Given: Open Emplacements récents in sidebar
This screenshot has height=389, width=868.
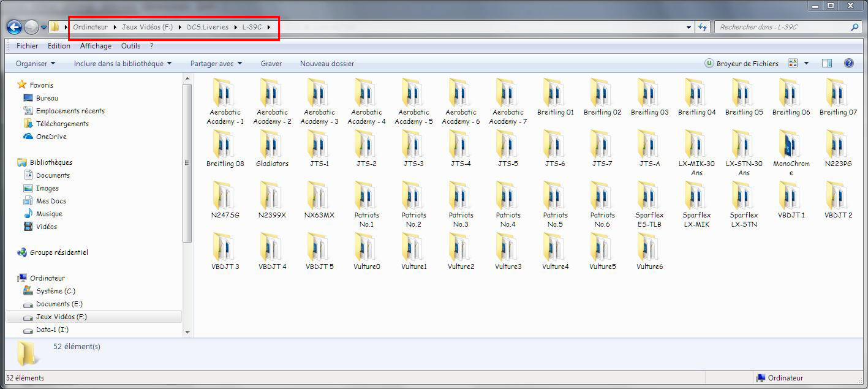Looking at the screenshot, I should [70, 111].
